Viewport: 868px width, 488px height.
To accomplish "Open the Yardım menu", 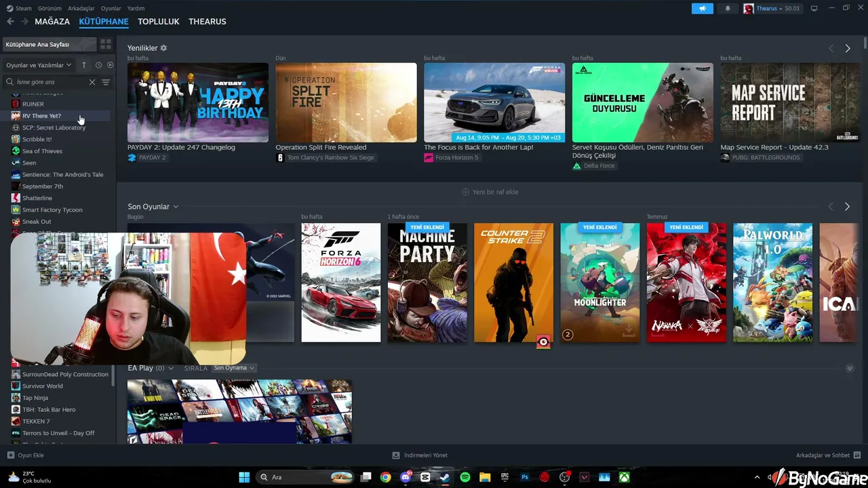I will (x=136, y=8).
